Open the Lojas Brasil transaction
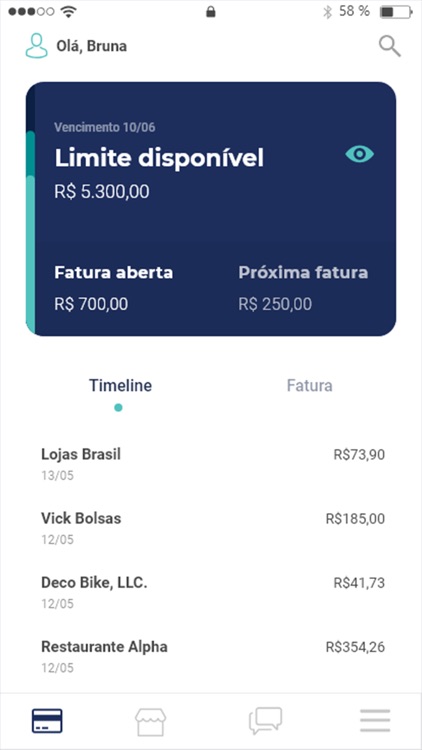 [213, 463]
